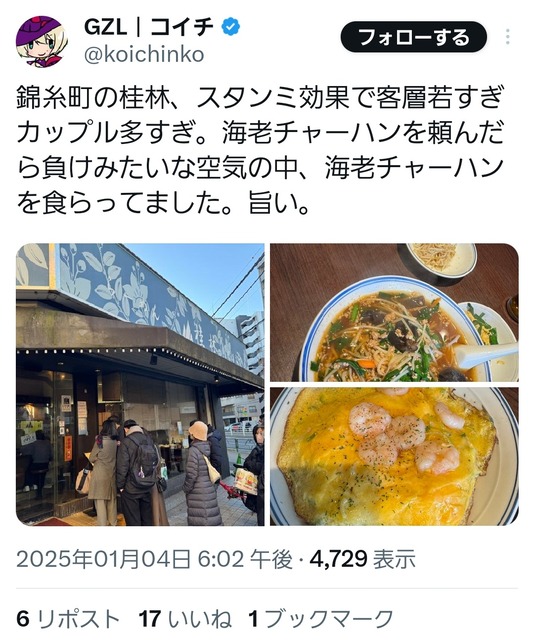Click the tweet text about 錦糸町の桂林
The width and height of the screenshot is (534, 640).
260,150
